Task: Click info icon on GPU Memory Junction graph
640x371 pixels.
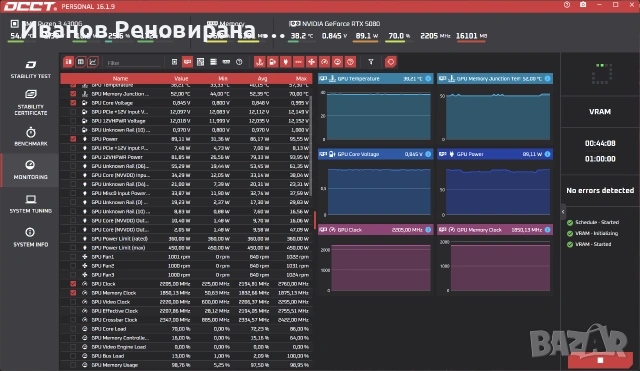Action: click(547, 78)
